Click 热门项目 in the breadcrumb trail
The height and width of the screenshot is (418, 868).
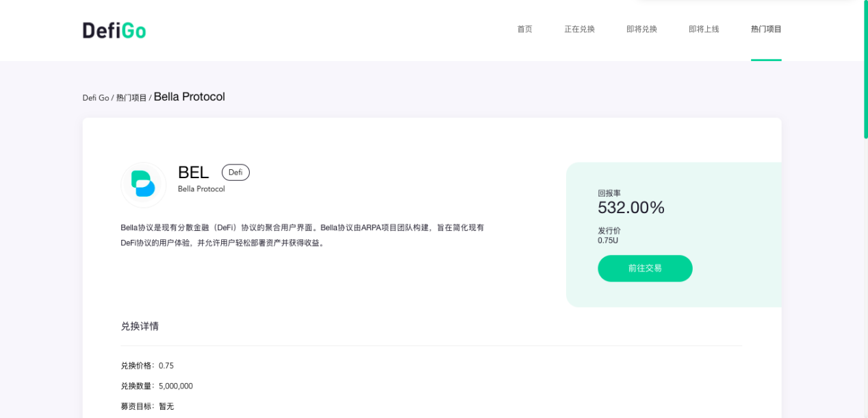pyautogui.click(x=131, y=97)
